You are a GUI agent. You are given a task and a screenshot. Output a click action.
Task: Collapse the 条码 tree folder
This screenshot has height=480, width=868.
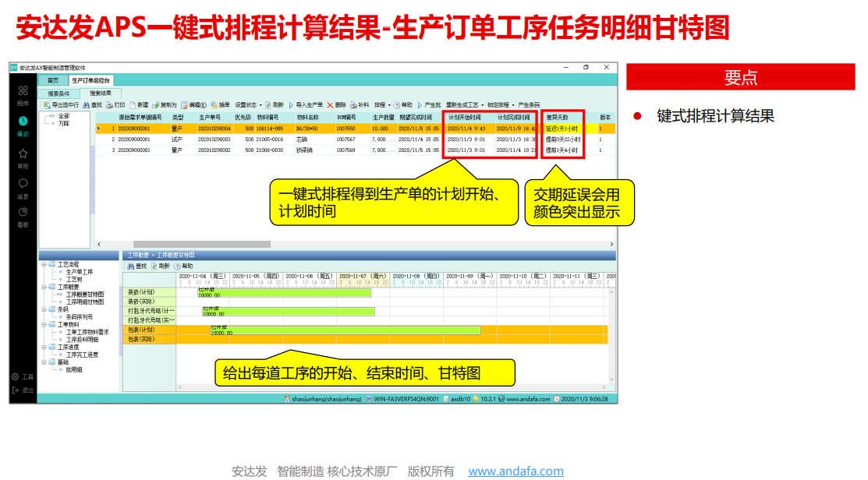point(44,309)
